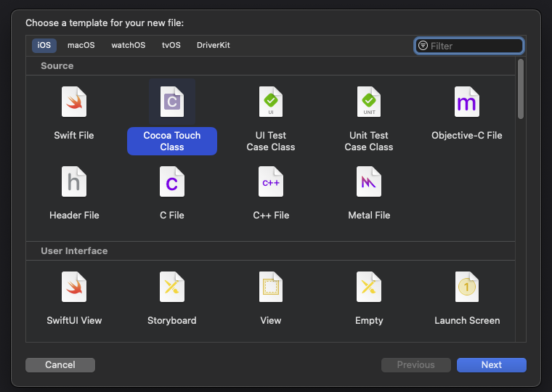The image size is (552, 392).
Task: Click the "Metal File" label
Action: click(x=369, y=216)
